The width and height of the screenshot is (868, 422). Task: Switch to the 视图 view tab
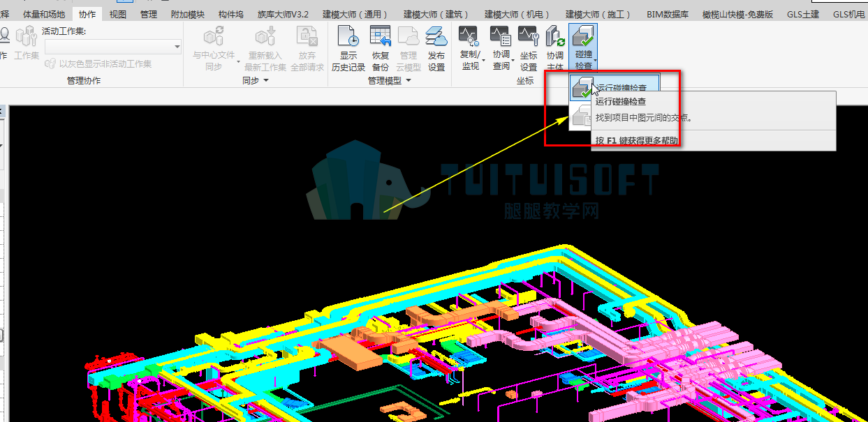pyautogui.click(x=118, y=14)
